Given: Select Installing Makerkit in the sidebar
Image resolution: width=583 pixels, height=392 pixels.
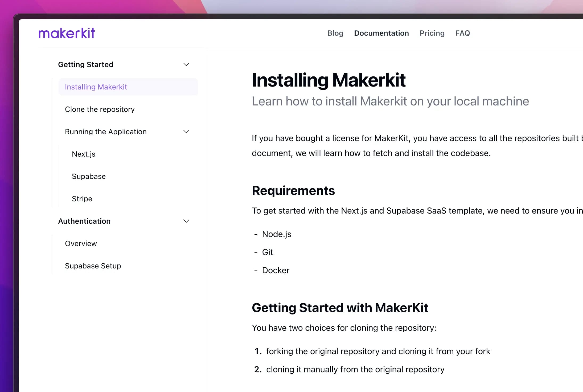Looking at the screenshot, I should (128, 87).
